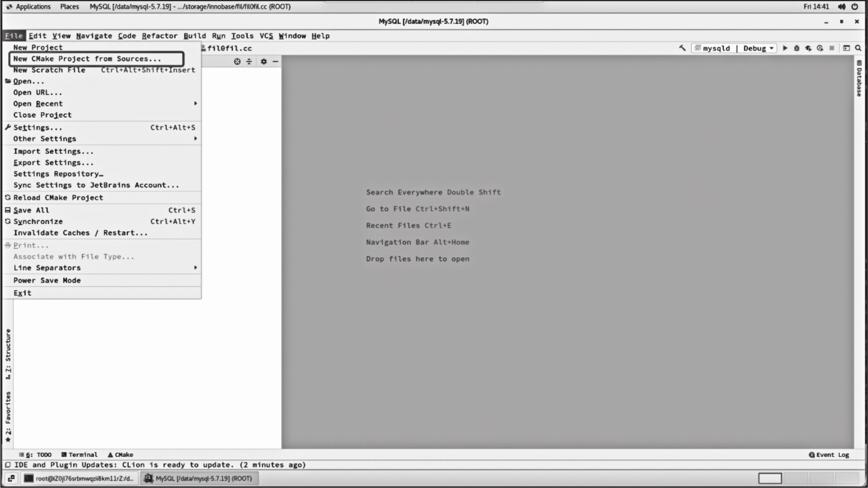Toggle the Terminal tool window
The image size is (868, 488).
click(x=79, y=454)
